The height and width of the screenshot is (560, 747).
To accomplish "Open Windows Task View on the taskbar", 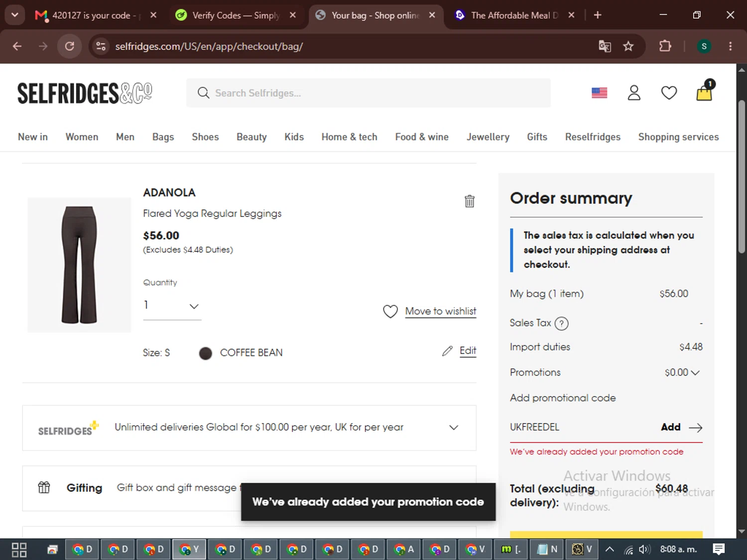I will point(19,550).
